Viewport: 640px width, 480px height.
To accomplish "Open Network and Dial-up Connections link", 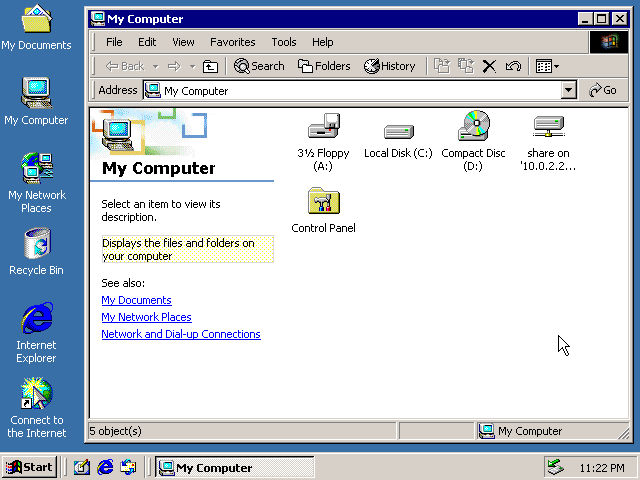I will pos(181,334).
